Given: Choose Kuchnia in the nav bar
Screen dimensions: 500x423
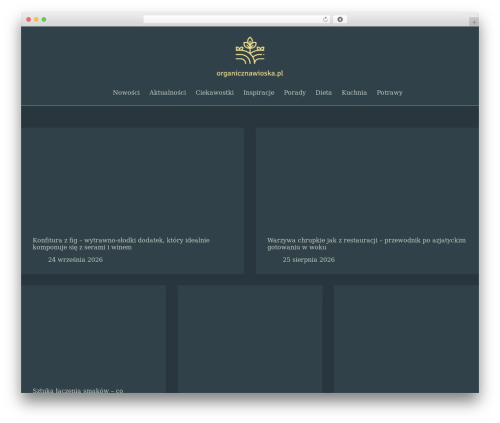Looking at the screenshot, I should point(354,92).
